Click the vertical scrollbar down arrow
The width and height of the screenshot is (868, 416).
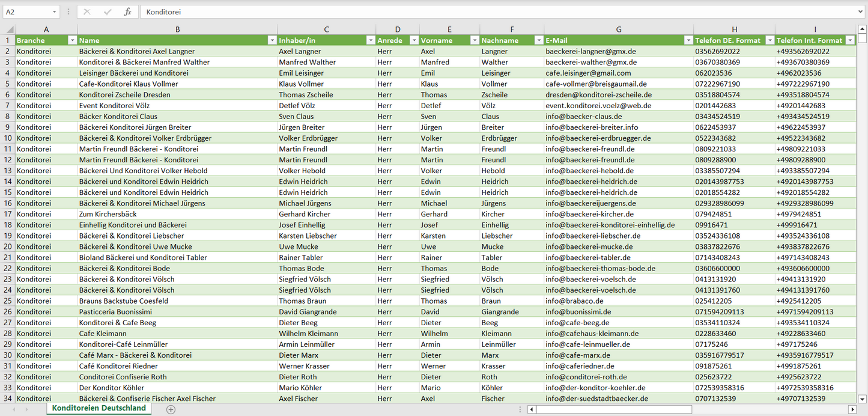(x=863, y=398)
